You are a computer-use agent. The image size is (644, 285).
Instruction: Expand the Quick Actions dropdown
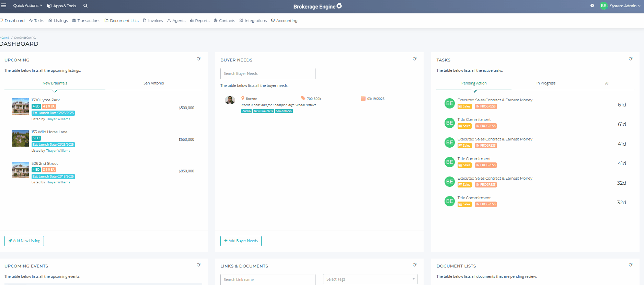pyautogui.click(x=28, y=5)
